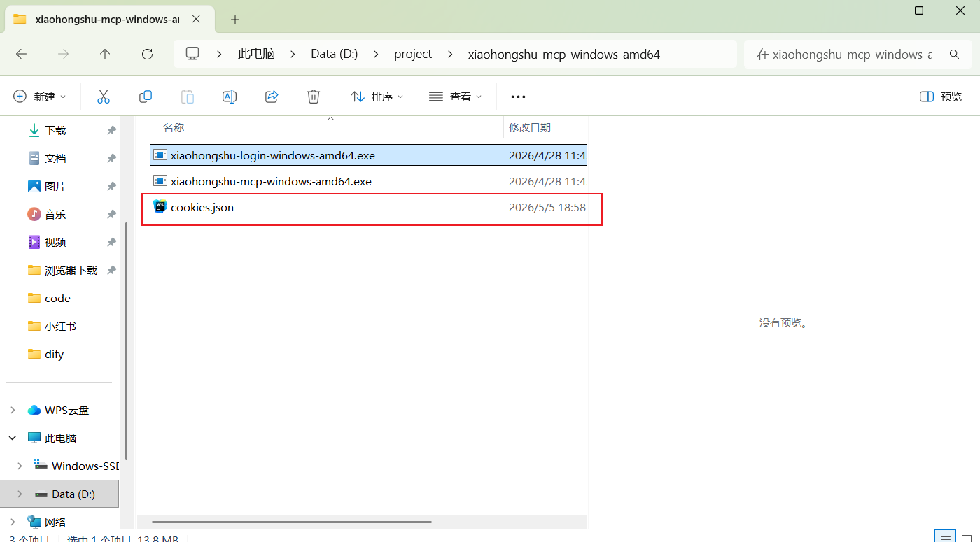Screen dimensions: 980x542
Task: Go back to previous folder
Action: click(21, 54)
